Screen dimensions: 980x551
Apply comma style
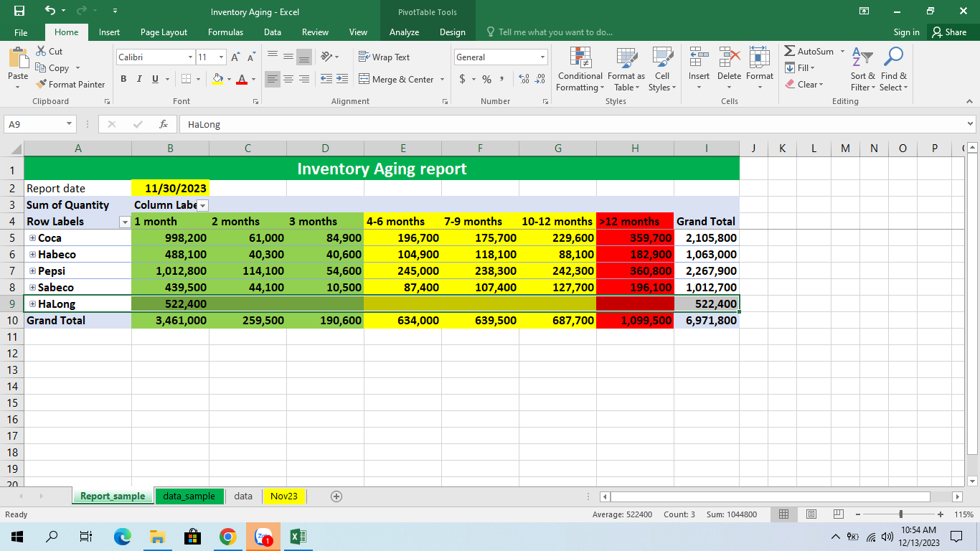click(502, 79)
